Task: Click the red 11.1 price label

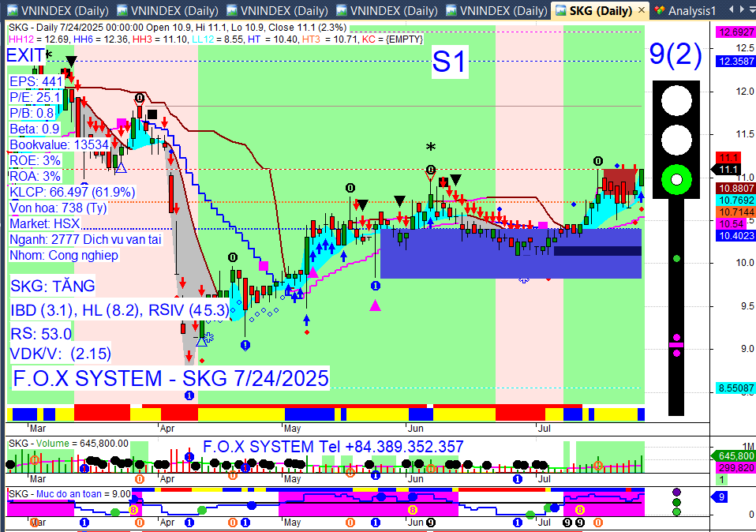Action: click(728, 158)
